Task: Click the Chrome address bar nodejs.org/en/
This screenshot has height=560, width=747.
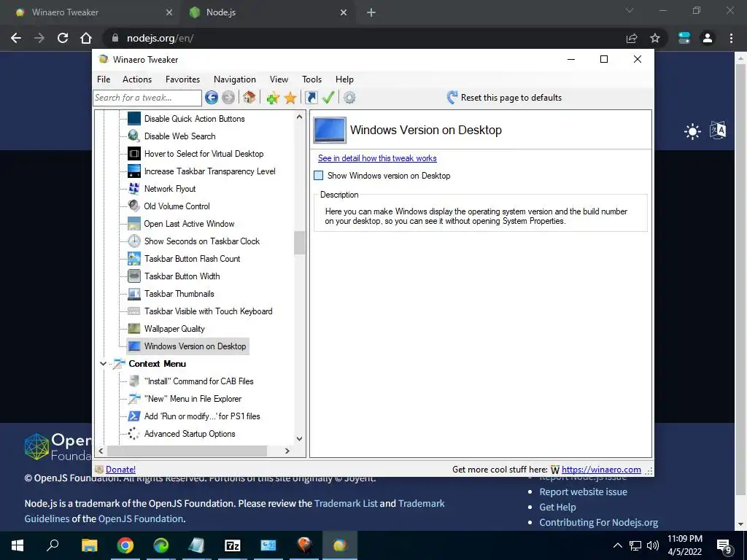Action: tap(362, 38)
